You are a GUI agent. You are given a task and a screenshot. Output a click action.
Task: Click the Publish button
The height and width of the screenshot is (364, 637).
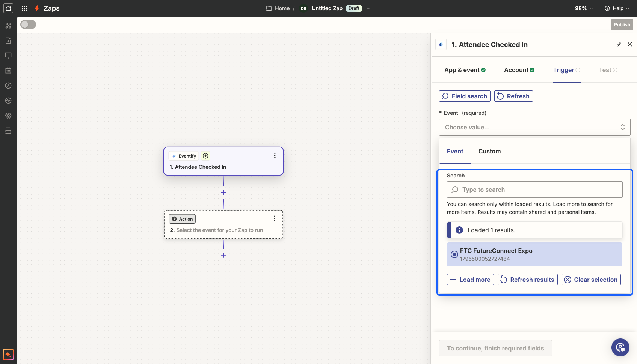coord(622,25)
